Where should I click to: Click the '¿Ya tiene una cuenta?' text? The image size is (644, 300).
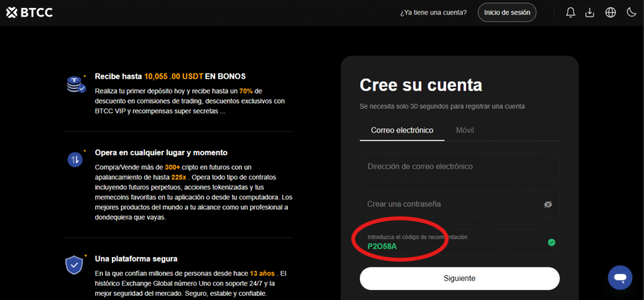pyautogui.click(x=433, y=13)
